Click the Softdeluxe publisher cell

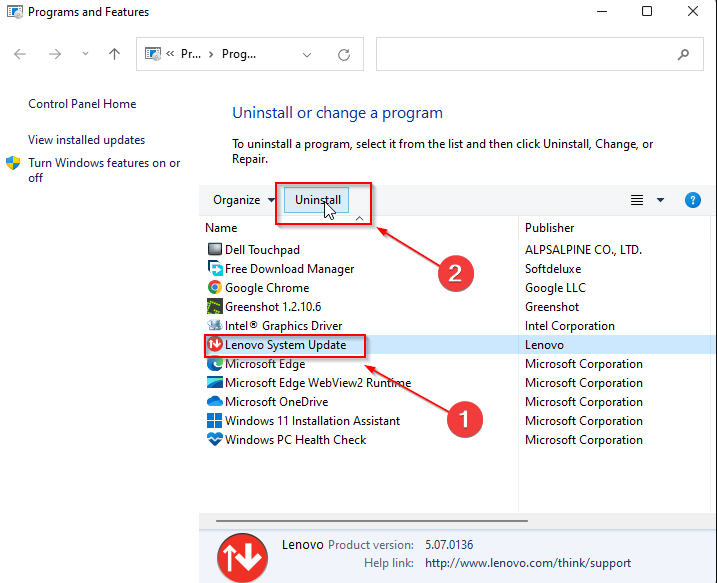[553, 269]
